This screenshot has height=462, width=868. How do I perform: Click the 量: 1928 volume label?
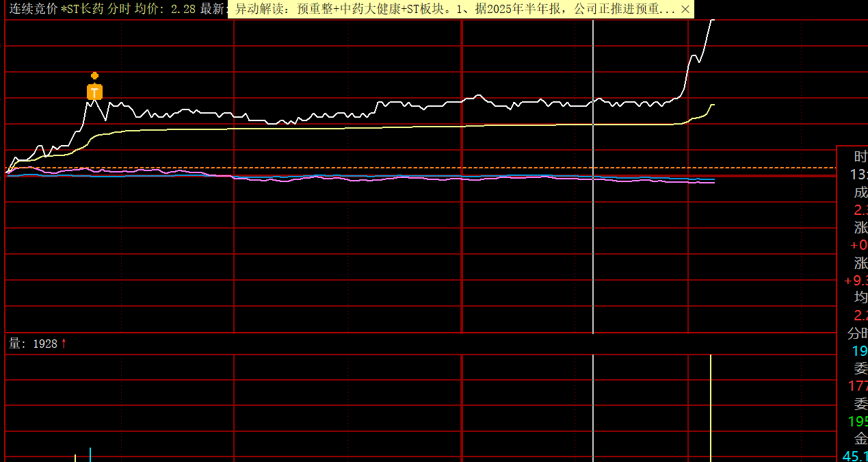tap(33, 344)
